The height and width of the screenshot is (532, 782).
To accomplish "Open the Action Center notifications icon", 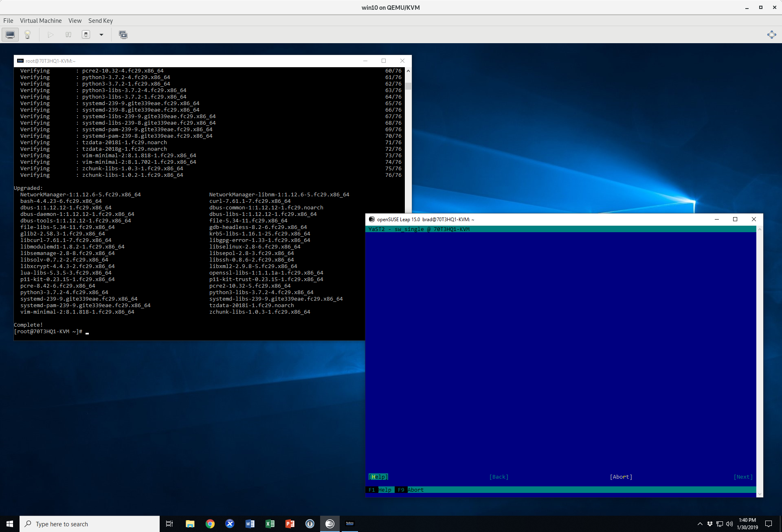I will click(x=769, y=524).
